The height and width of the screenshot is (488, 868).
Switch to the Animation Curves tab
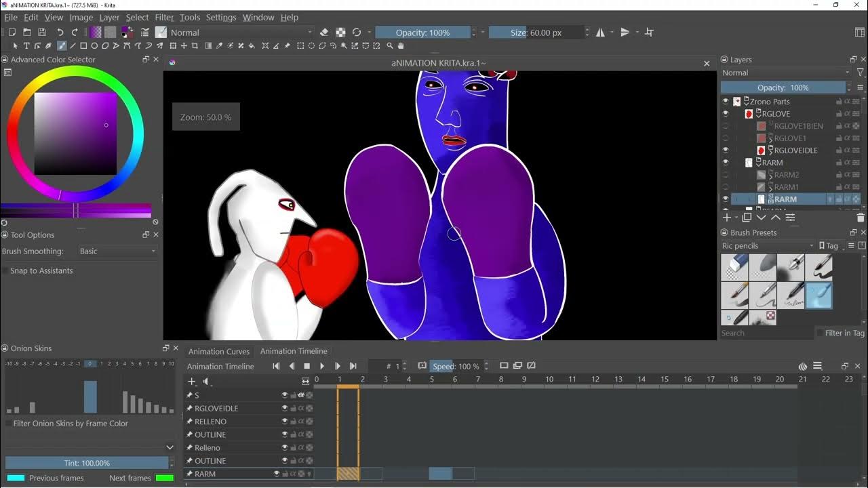coord(219,351)
